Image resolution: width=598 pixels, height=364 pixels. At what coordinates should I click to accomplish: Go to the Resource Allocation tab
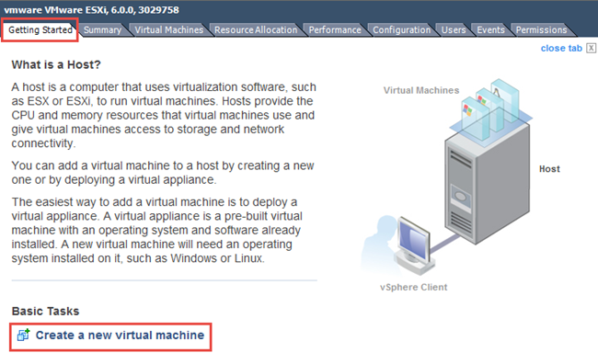[256, 29]
